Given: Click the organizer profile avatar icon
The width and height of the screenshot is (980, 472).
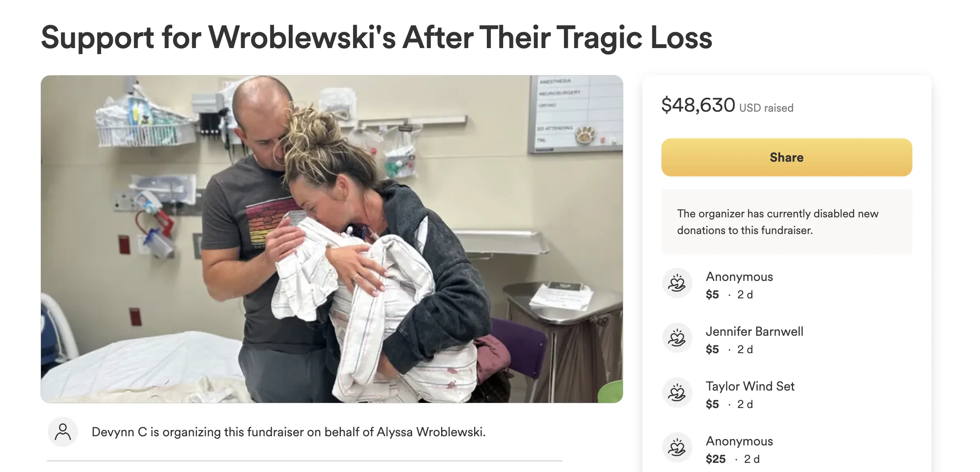Looking at the screenshot, I should click(63, 432).
